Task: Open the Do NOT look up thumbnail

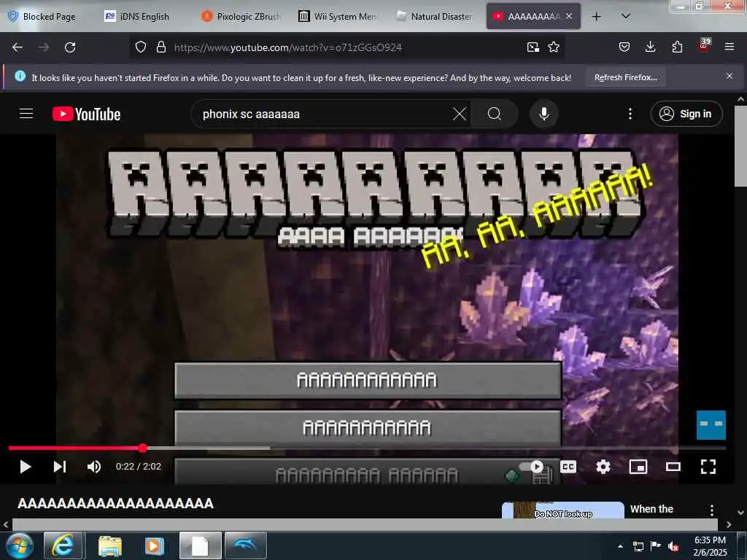Action: (x=563, y=510)
